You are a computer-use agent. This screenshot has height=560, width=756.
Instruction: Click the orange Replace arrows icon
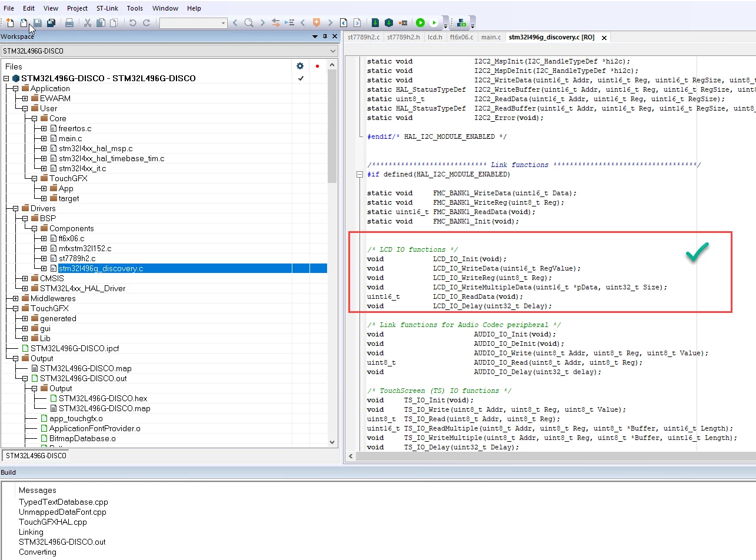point(276,23)
